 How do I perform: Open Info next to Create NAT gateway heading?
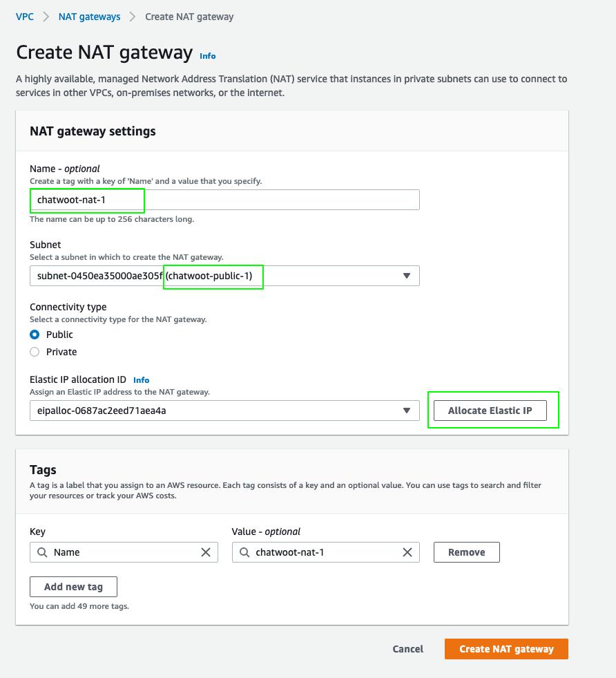pos(208,56)
